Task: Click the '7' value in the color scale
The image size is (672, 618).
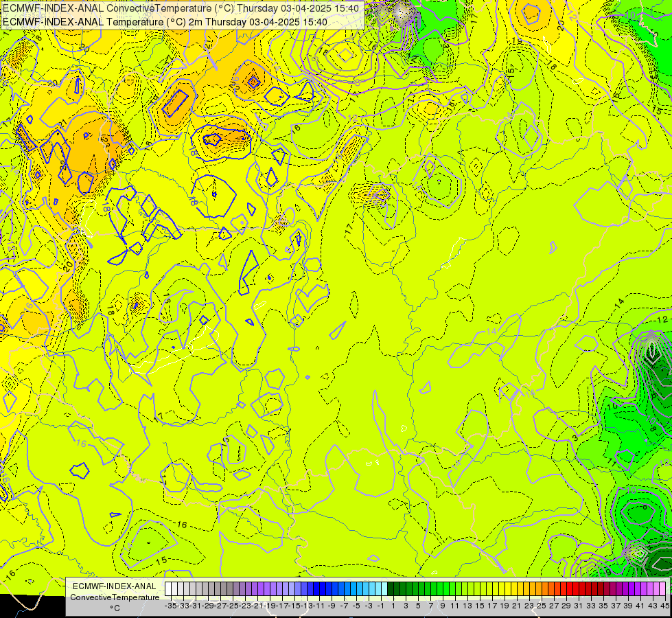Action: pyautogui.click(x=430, y=606)
